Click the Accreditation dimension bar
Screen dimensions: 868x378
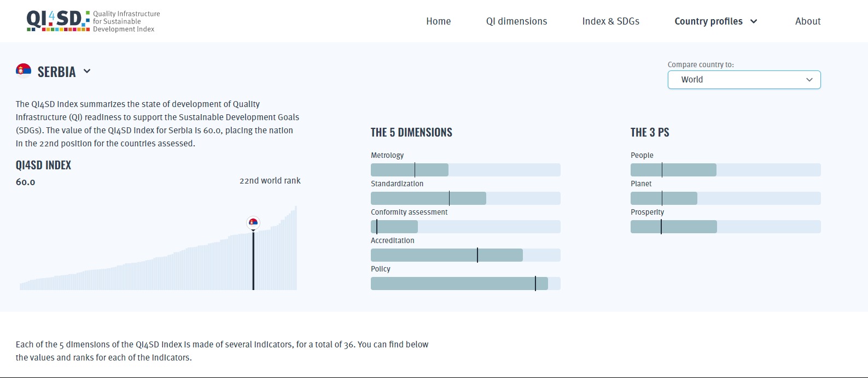(465, 255)
